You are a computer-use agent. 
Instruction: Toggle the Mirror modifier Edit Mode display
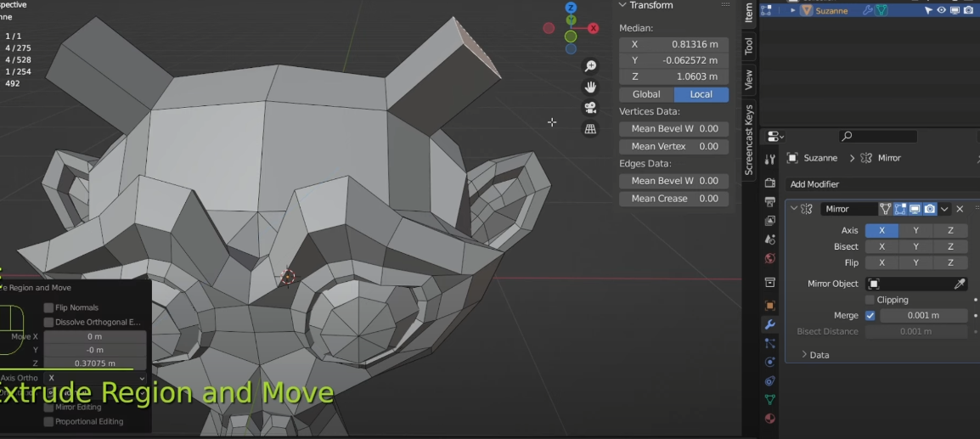click(x=900, y=209)
